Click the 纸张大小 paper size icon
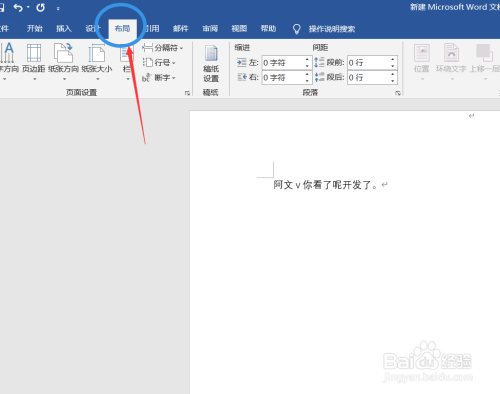The image size is (500, 394). tap(97, 53)
